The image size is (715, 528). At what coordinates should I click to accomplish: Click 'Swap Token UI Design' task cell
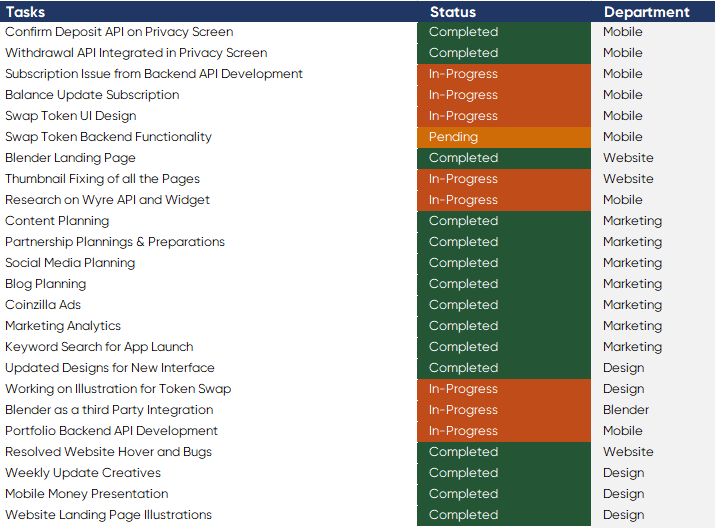coord(208,116)
